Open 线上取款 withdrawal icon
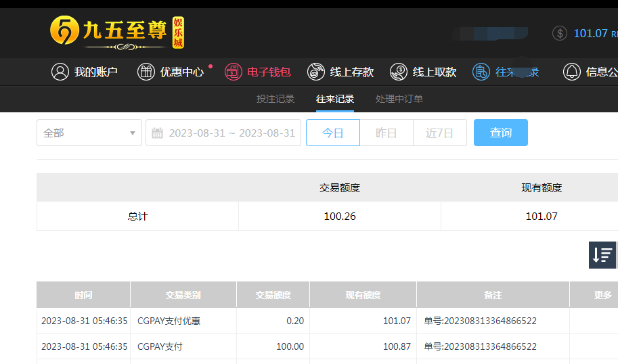Image resolution: width=618 pixels, height=364 pixels. tap(399, 72)
